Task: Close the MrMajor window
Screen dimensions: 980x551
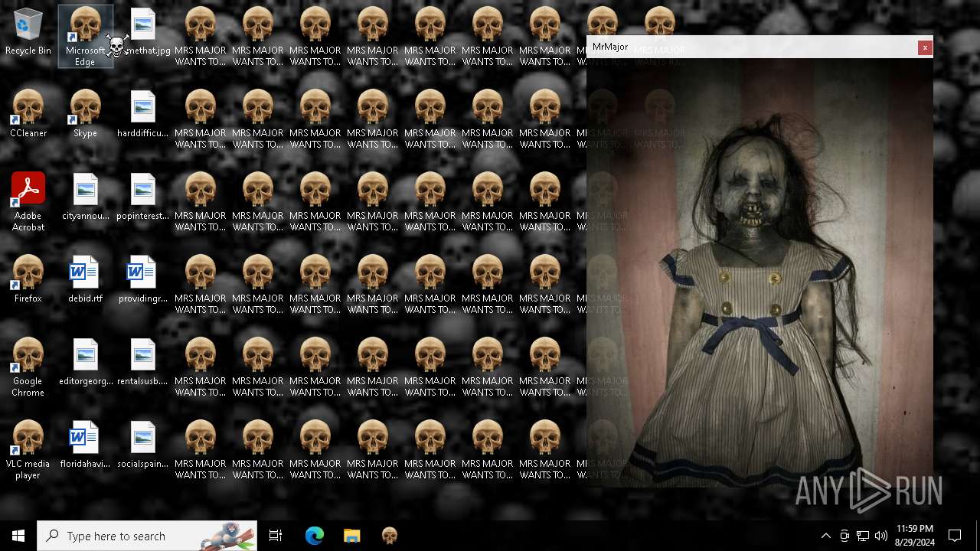Action: [x=925, y=47]
